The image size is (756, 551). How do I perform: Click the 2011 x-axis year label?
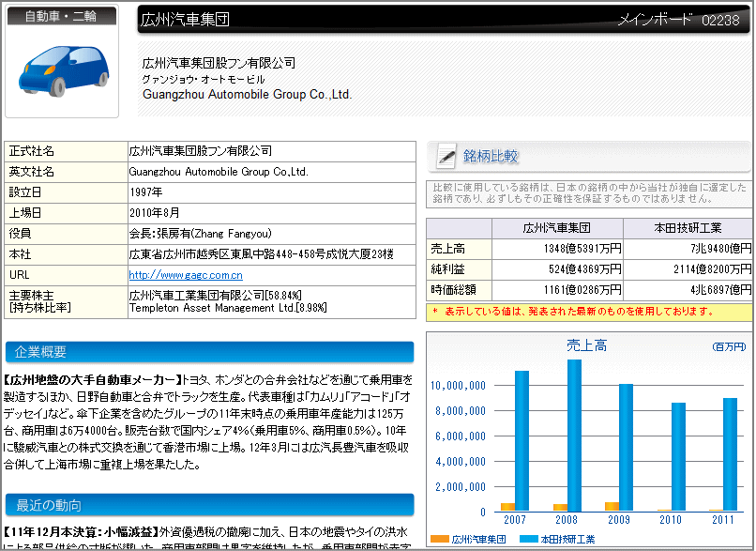723,520
